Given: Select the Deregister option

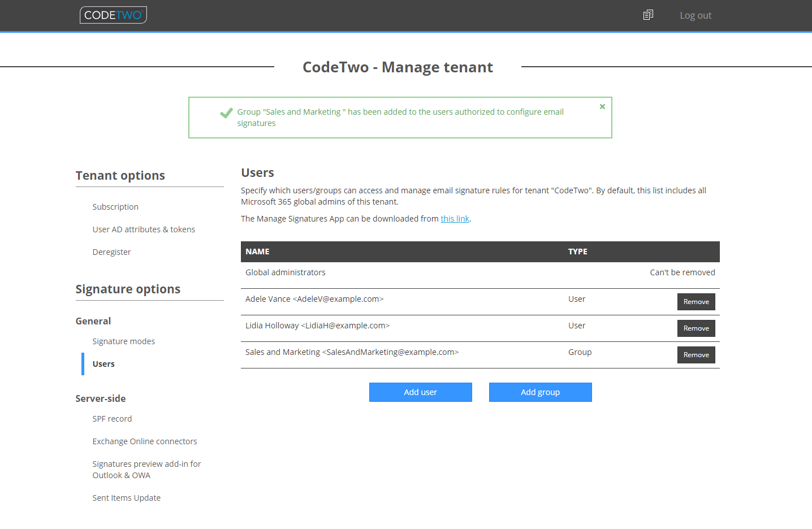Looking at the screenshot, I should [111, 252].
